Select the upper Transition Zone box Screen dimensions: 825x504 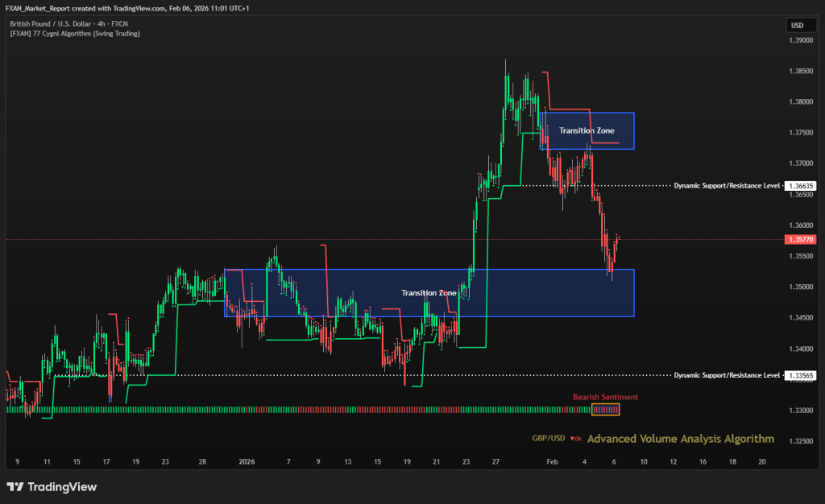[x=587, y=130]
